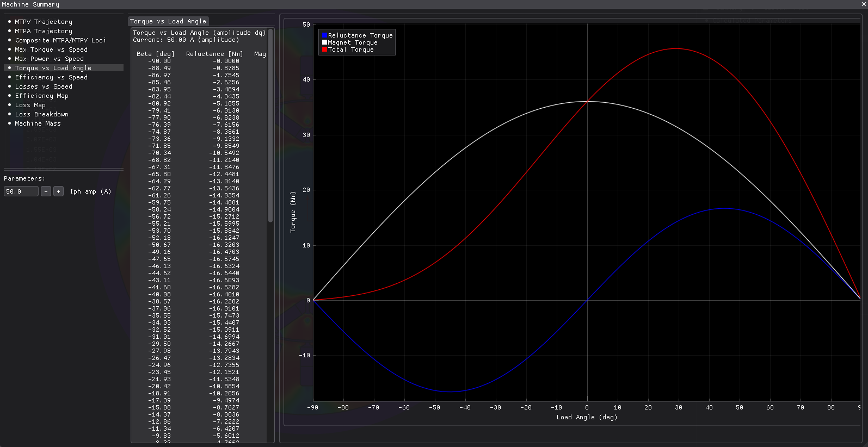Click the Total Torque legend label
The height and width of the screenshot is (447, 868).
[x=351, y=49]
